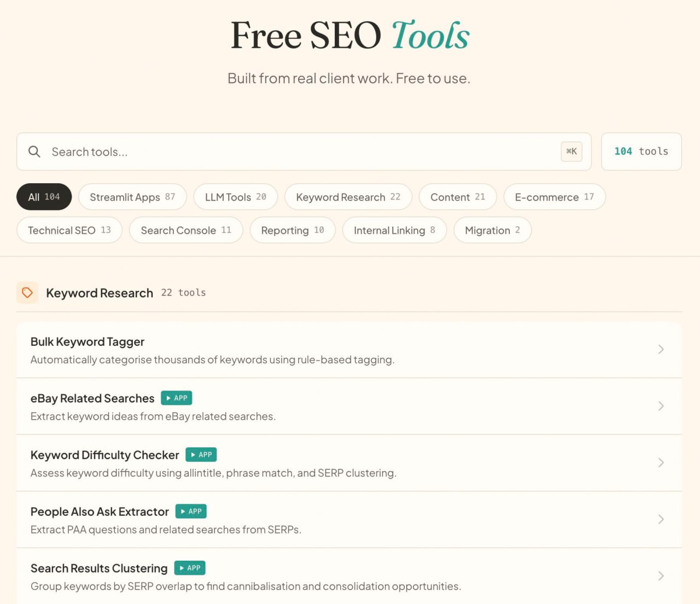Viewport: 700px width, 604px height.
Task: Click the chevron on People Also Ask Extractor row
Action: point(661,519)
